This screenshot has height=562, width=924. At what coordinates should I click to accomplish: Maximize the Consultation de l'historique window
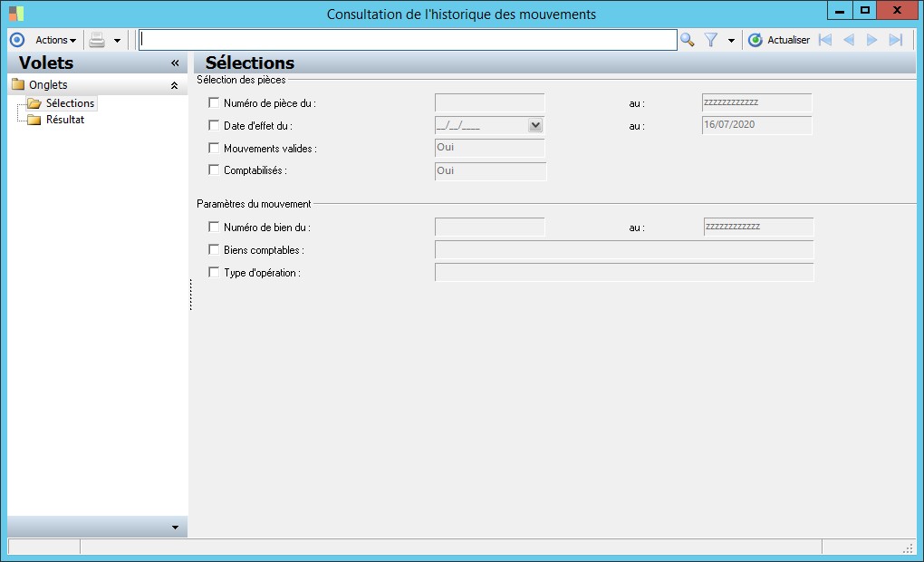pos(864,11)
